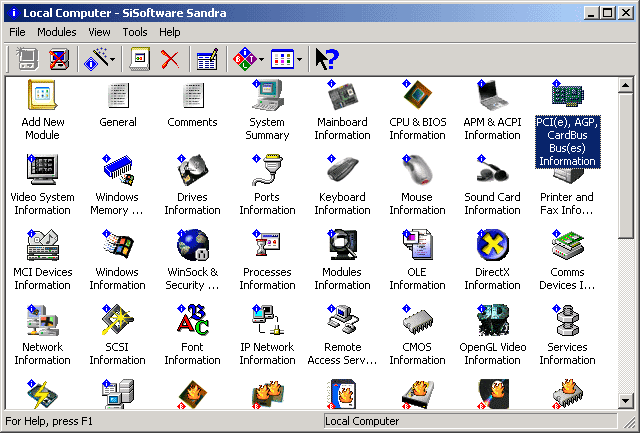Click the wizard wand toolbar button
The width and height of the screenshot is (640, 433).
point(95,59)
